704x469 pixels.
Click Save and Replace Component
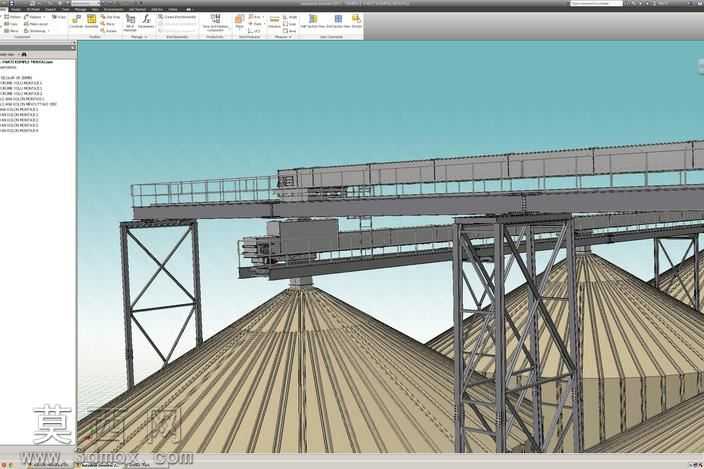pyautogui.click(x=216, y=22)
